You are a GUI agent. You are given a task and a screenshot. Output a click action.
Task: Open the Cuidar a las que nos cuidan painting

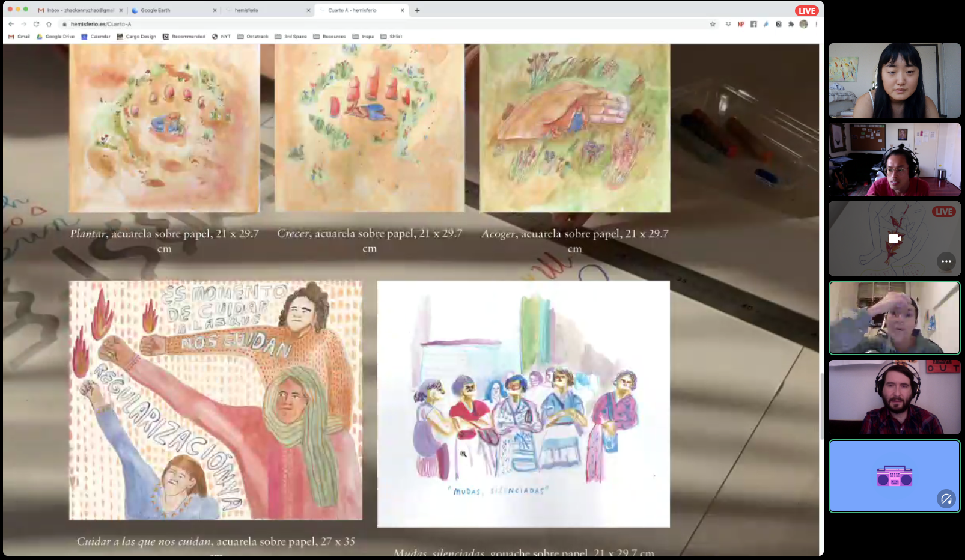(x=216, y=400)
